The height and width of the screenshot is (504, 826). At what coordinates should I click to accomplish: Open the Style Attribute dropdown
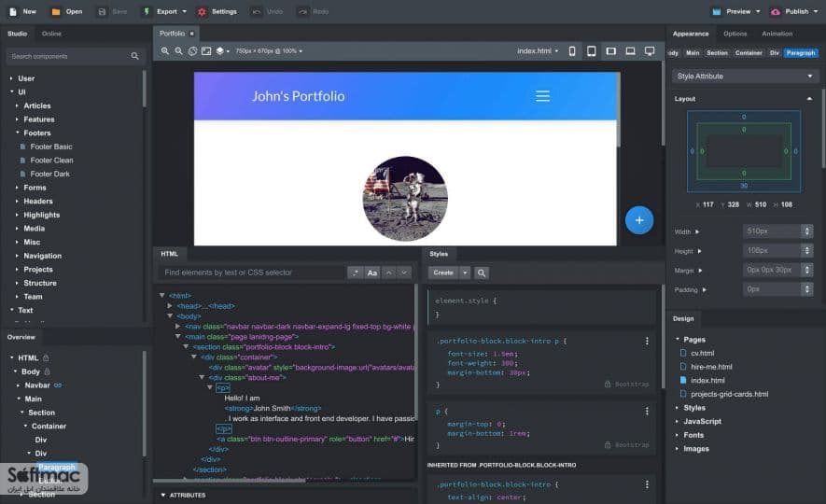[746, 77]
